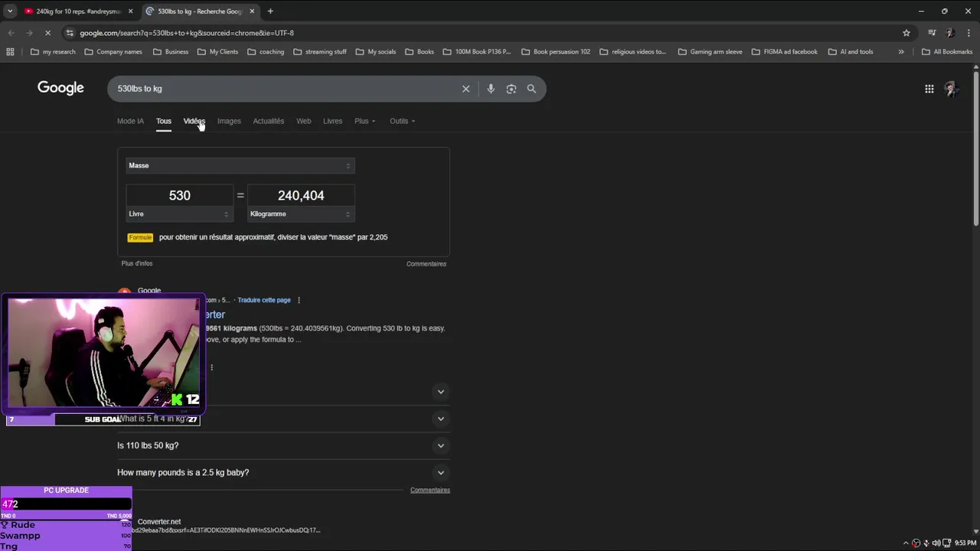
Task: Switch to Actualités results tab
Action: point(269,121)
